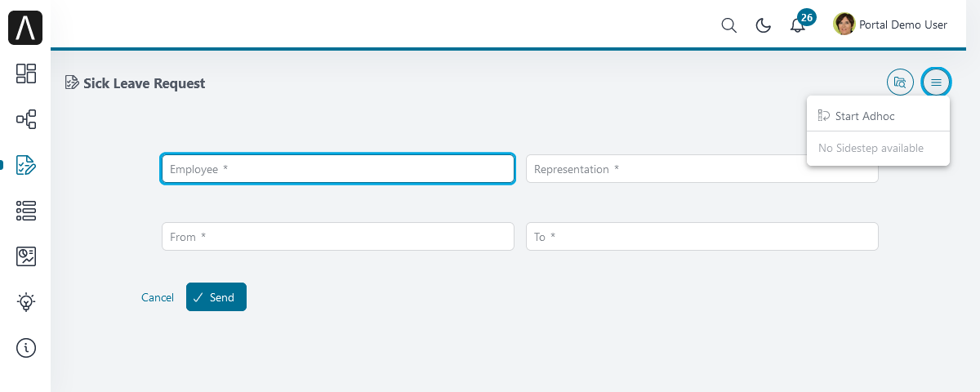This screenshot has height=392, width=980.
Task: Click the case details folder-search button
Action: tap(900, 82)
